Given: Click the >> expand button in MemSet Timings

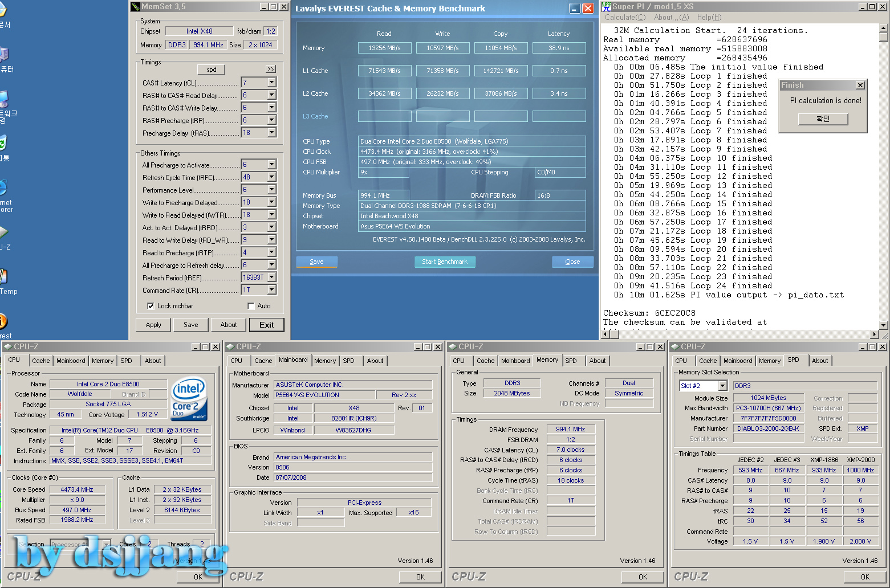Looking at the screenshot, I should pos(271,69).
